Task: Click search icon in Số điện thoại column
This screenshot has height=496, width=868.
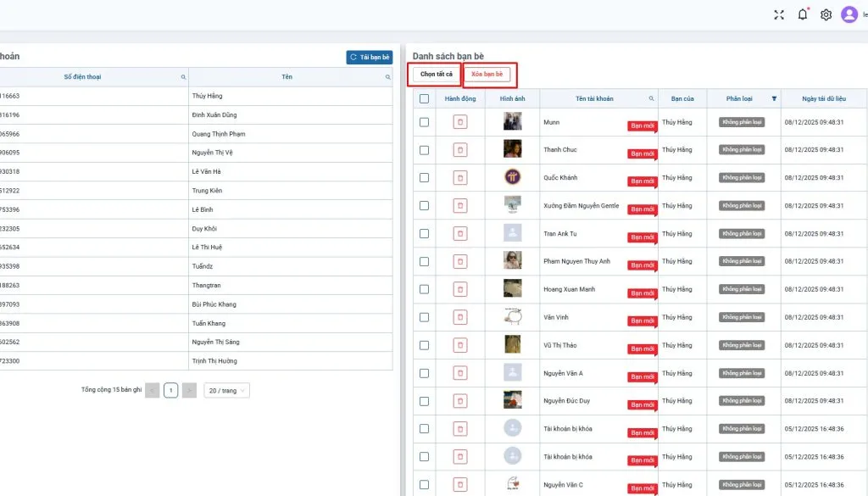Action: coord(183,77)
